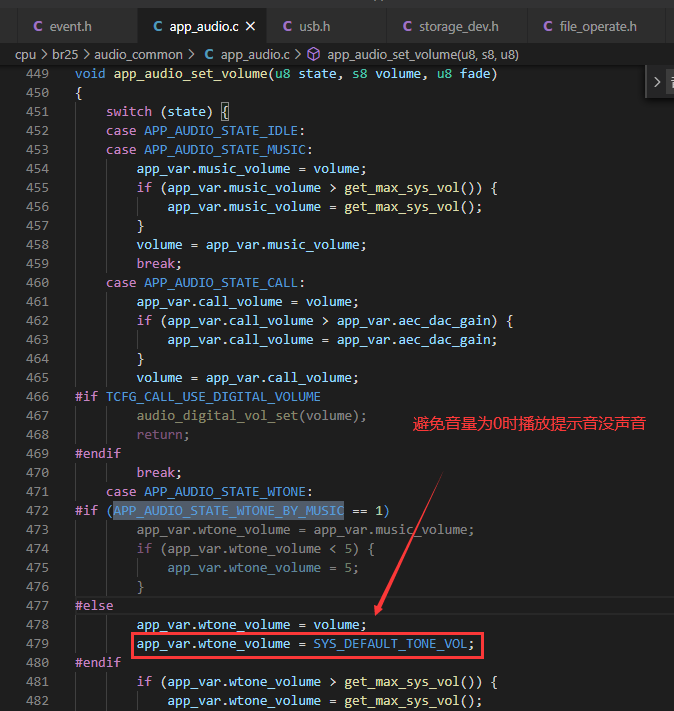Open the audio_common breadcrumb segment
The height and width of the screenshot is (711, 674).
click(138, 55)
